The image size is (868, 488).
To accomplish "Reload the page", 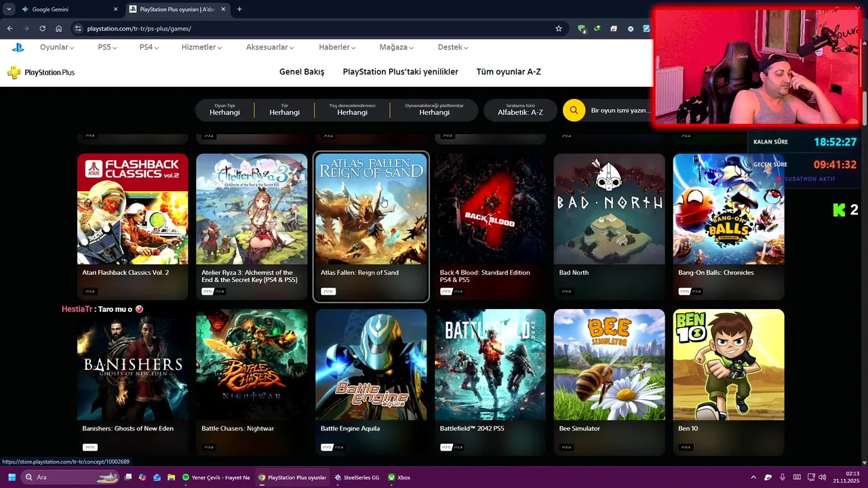I will pyautogui.click(x=42, y=28).
